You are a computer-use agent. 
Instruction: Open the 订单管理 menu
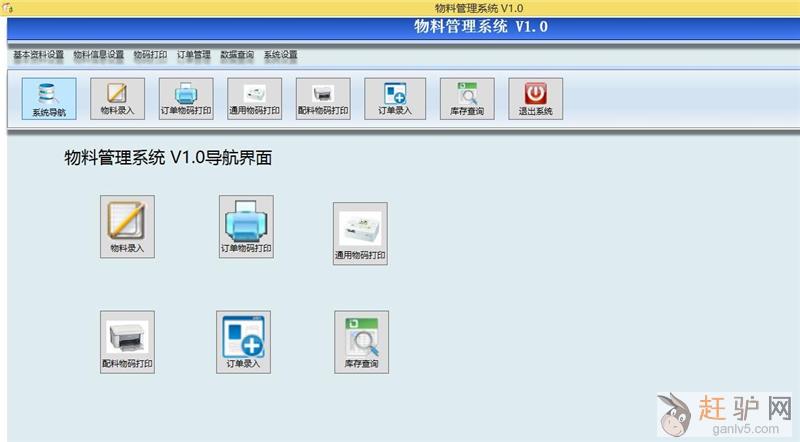point(193,55)
